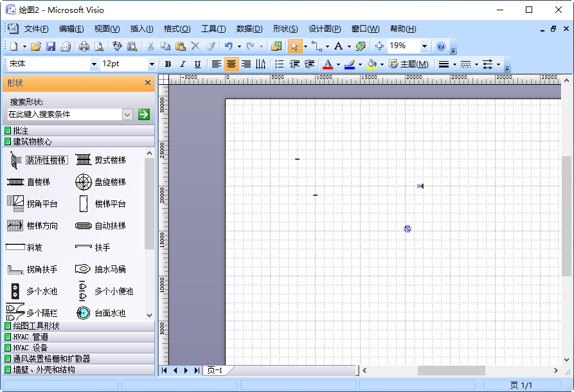
Task: Click the bullets list icon
Action: (x=280, y=64)
